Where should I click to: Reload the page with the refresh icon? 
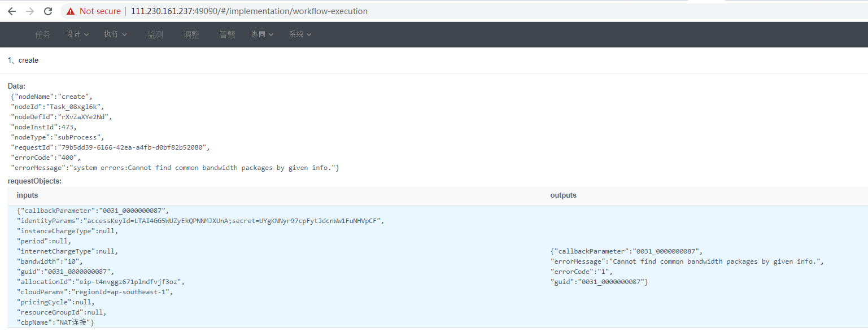pyautogui.click(x=47, y=11)
